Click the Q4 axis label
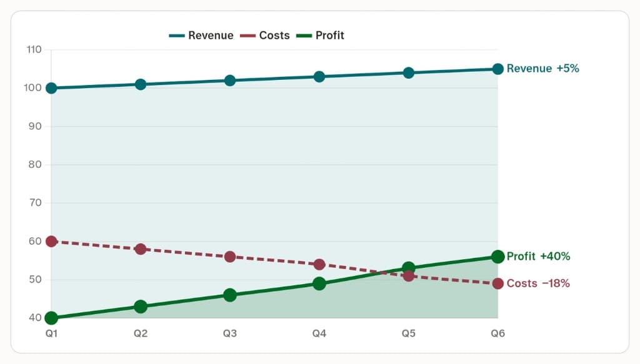Viewport: 640px width, 364px height. tap(319, 333)
